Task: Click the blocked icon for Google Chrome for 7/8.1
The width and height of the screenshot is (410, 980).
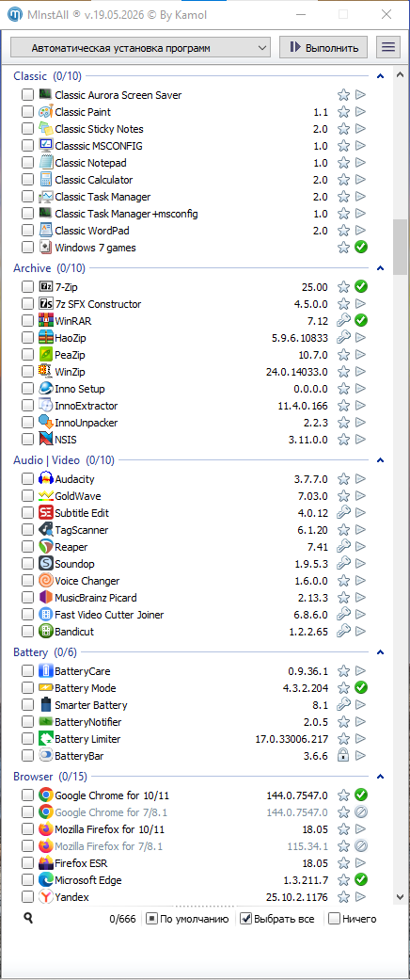Action: (361, 811)
